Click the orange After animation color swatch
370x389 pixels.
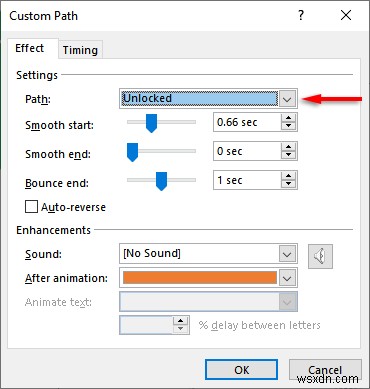coord(200,278)
